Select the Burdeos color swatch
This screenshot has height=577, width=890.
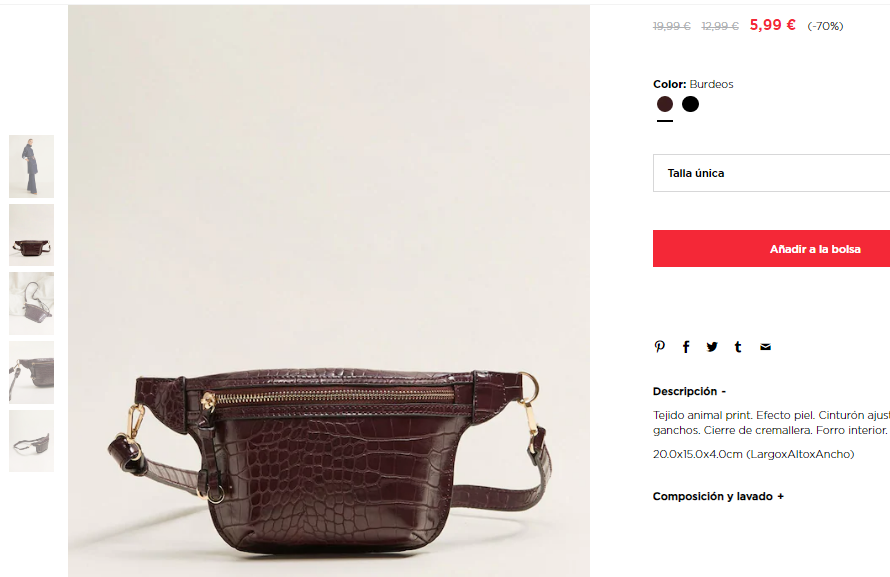click(665, 104)
